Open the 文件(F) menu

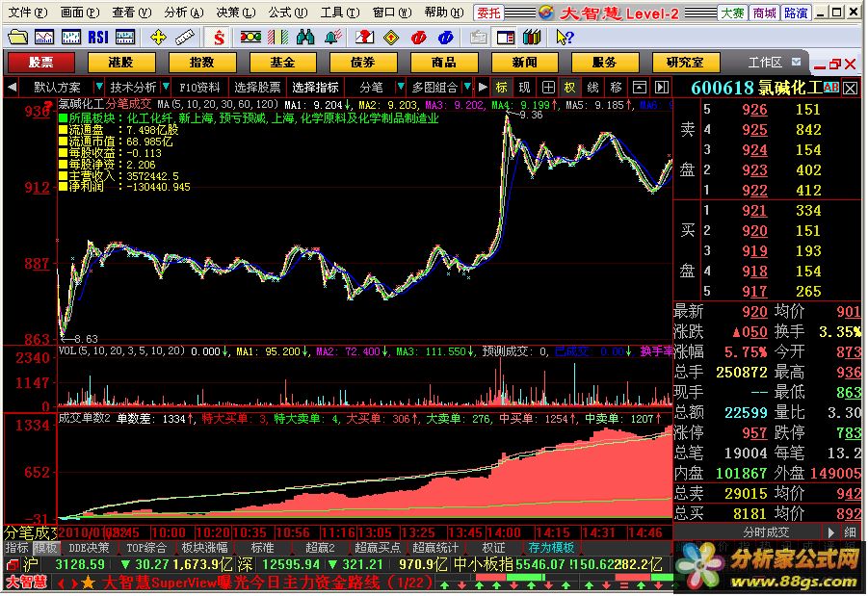click(28, 13)
